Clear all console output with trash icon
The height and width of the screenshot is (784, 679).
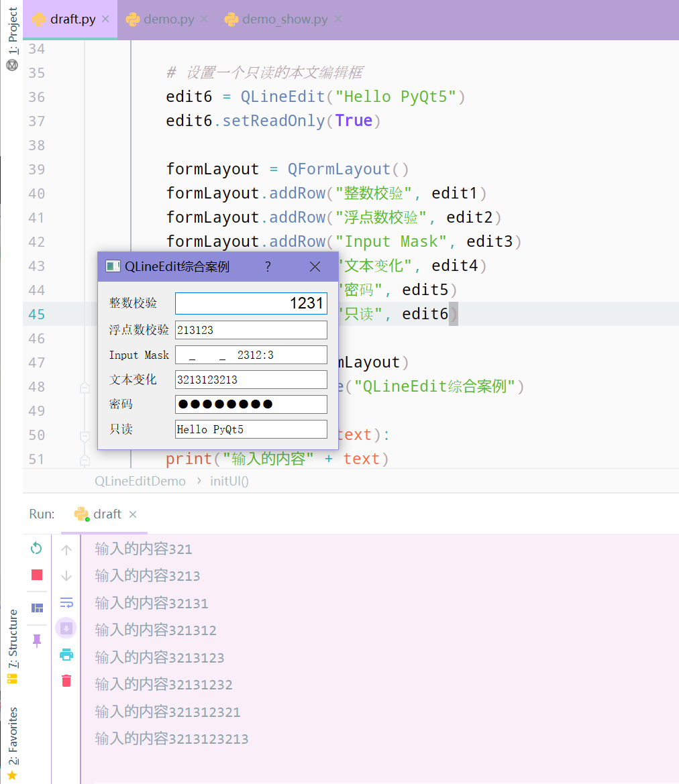[x=65, y=680]
